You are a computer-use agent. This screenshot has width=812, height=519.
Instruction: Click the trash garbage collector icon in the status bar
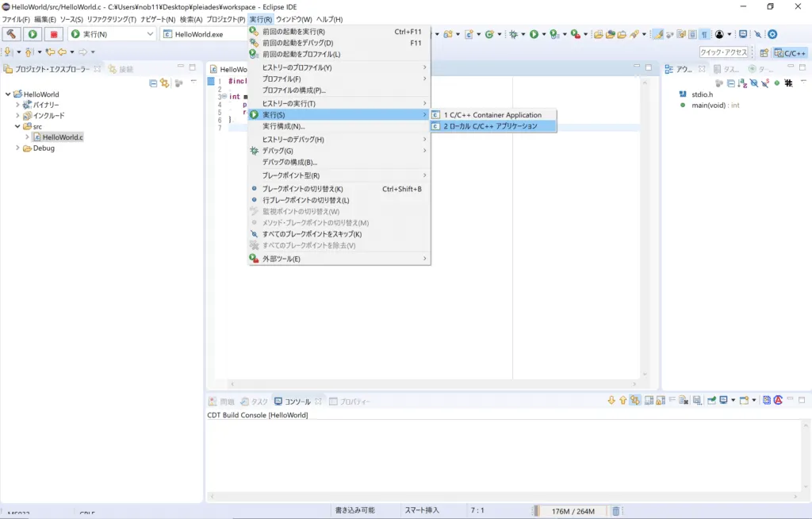click(615, 511)
